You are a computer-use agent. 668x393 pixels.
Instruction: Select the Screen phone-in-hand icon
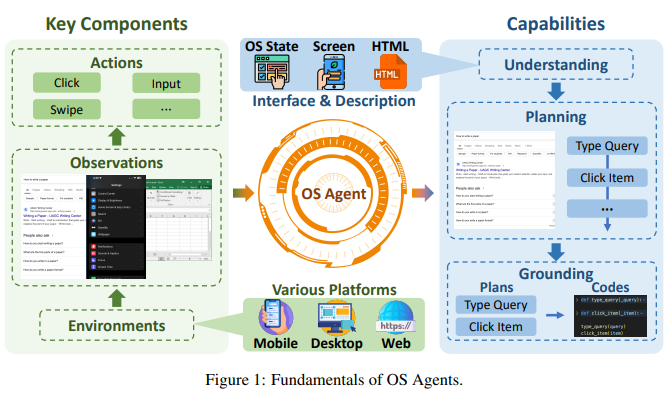click(331, 72)
